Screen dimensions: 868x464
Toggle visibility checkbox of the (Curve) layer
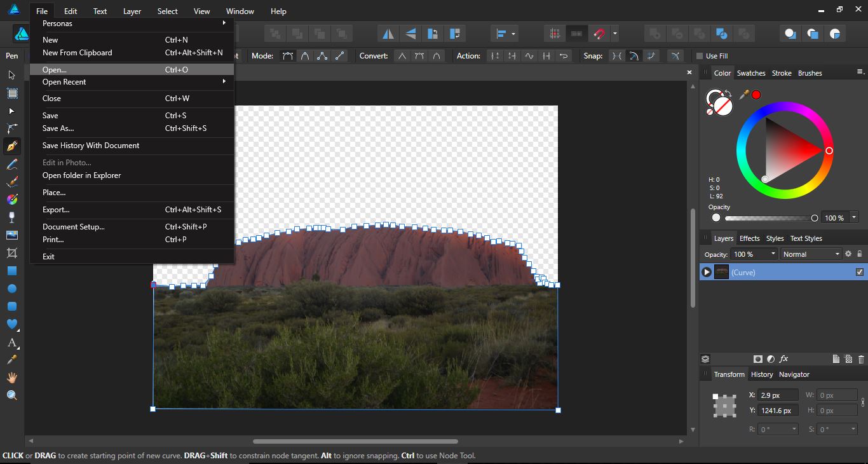(x=860, y=272)
